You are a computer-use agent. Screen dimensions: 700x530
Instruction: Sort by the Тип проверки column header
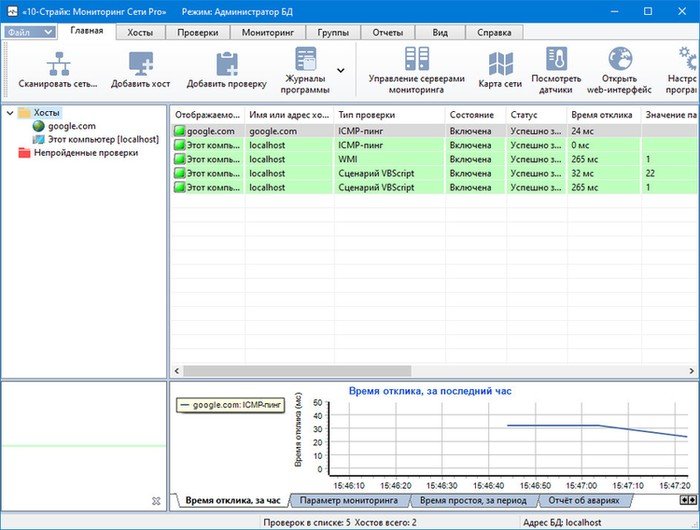pyautogui.click(x=388, y=115)
